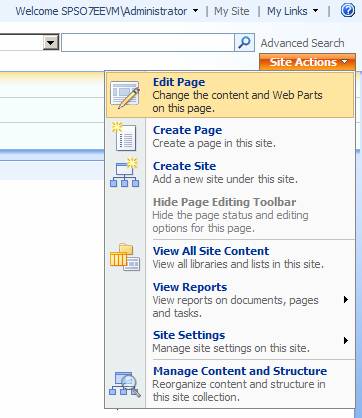
Task: Click the Create Site hierarchy icon
Action: coord(124,173)
